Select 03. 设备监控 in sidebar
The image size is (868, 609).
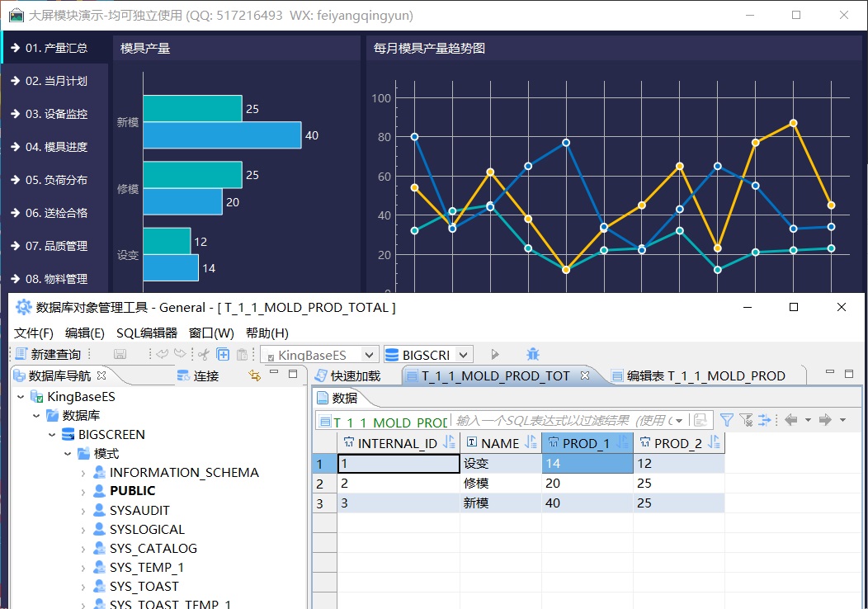click(55, 114)
